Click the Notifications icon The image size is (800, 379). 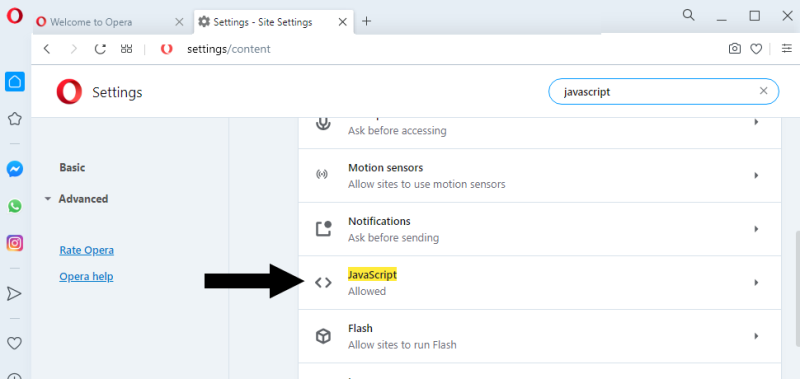coord(323,229)
